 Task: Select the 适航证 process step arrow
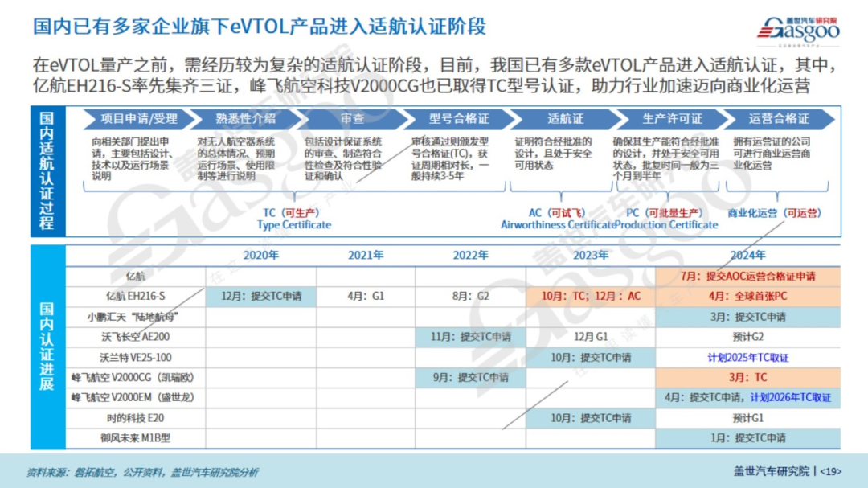(565, 118)
